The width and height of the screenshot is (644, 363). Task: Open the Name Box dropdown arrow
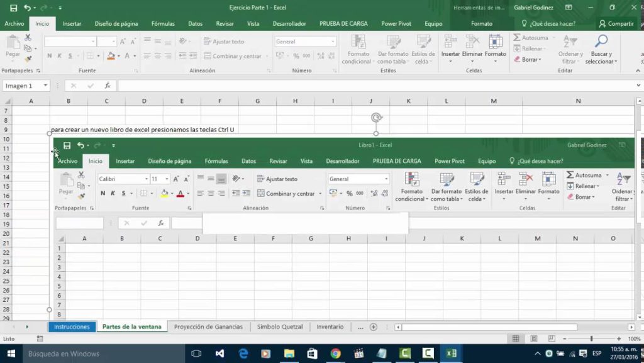(x=45, y=86)
